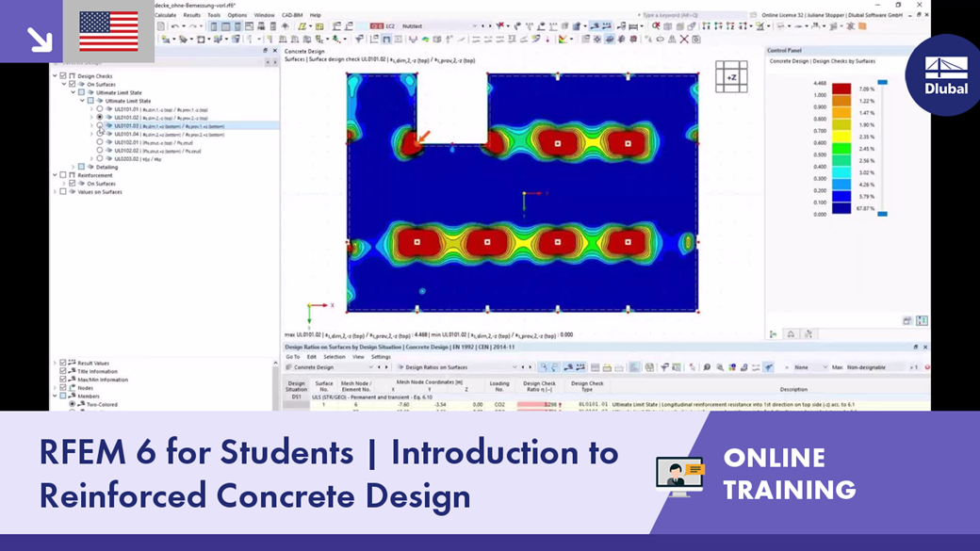Open the Concrete Design table dropdown
980x551 pixels.
tap(369, 367)
